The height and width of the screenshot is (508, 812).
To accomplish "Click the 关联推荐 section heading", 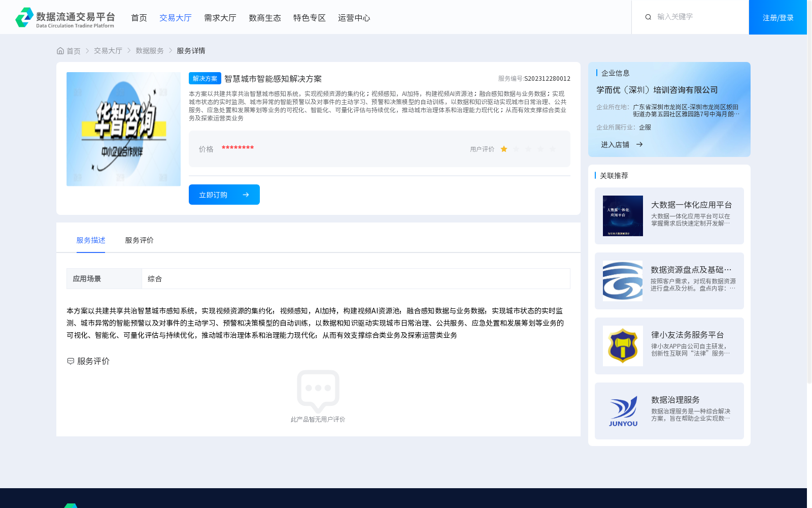I will tap(614, 176).
